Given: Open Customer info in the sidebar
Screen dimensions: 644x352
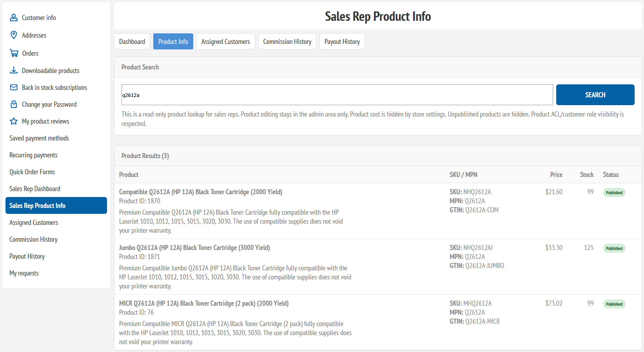Looking at the screenshot, I should 39,18.
